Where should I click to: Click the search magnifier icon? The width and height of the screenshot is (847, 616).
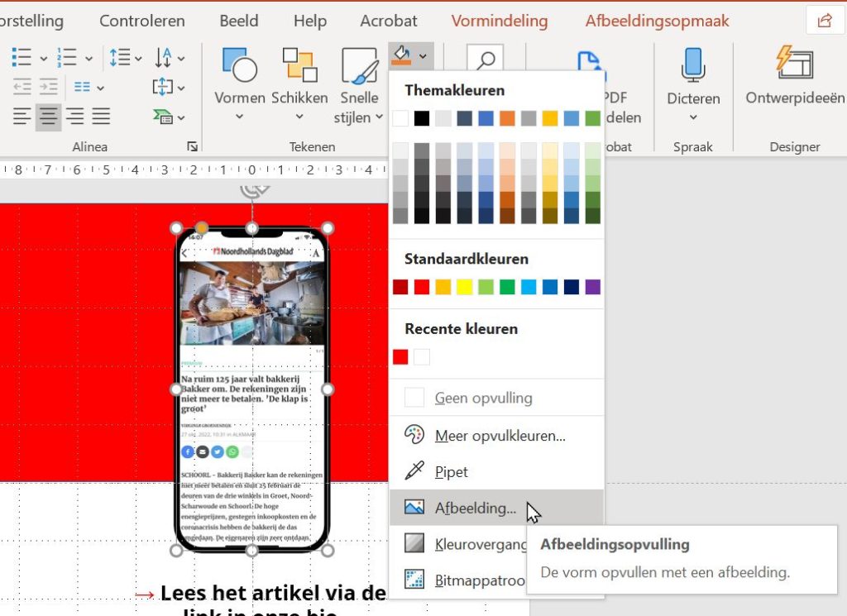[486, 61]
